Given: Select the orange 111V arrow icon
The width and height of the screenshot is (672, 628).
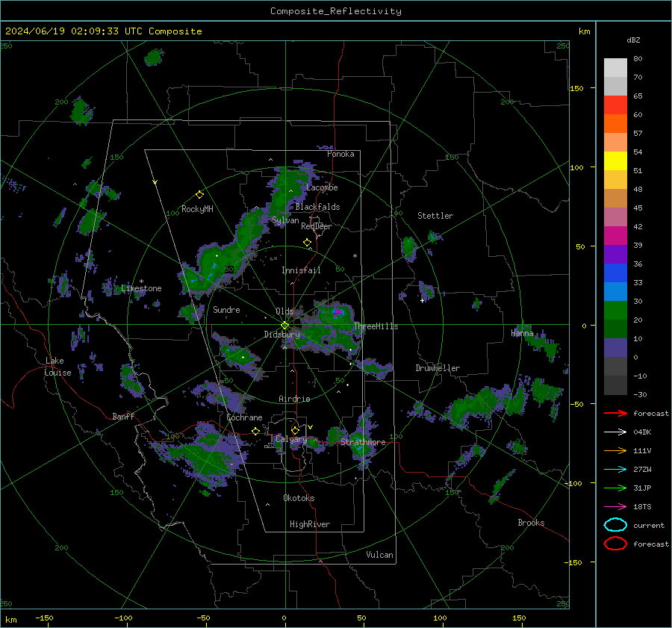Looking at the screenshot, I should pyautogui.click(x=615, y=450).
